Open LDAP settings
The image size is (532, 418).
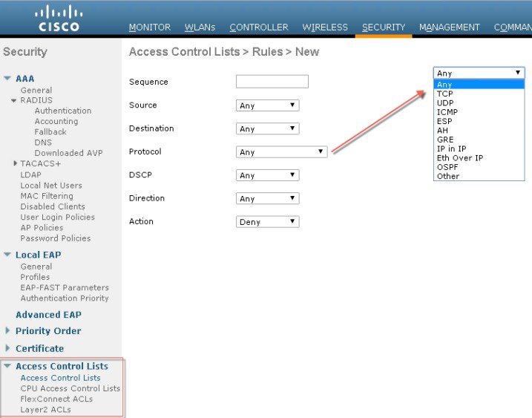(x=31, y=174)
